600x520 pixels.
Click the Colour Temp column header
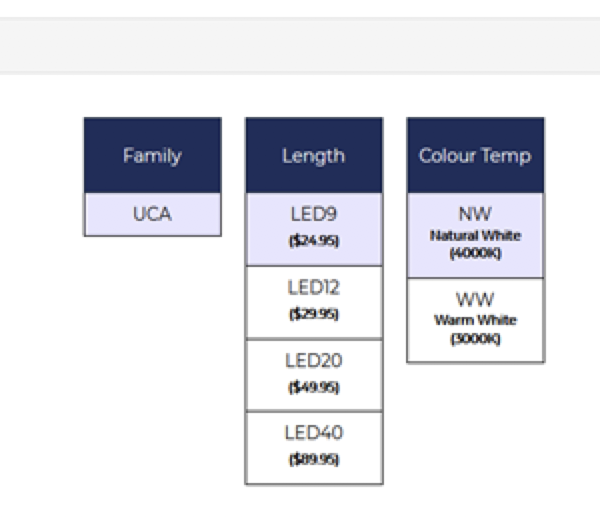click(x=475, y=156)
